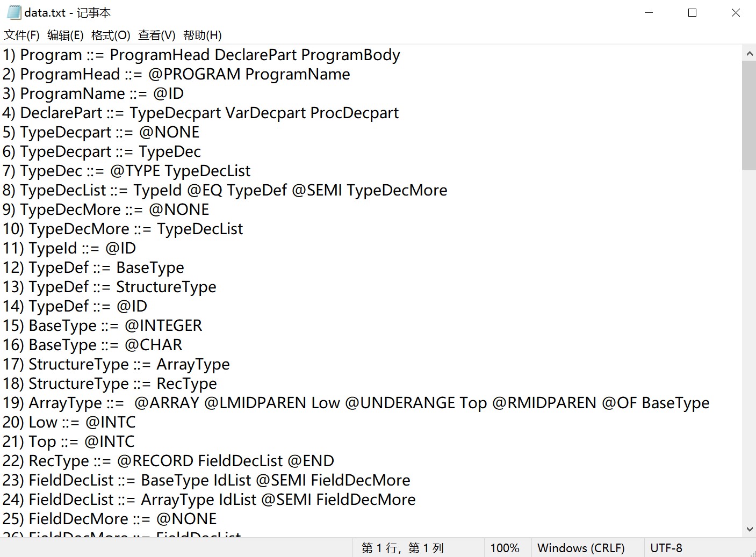
Task: Click line 17) StructureType ::= ArrayType
Action: tap(116, 364)
